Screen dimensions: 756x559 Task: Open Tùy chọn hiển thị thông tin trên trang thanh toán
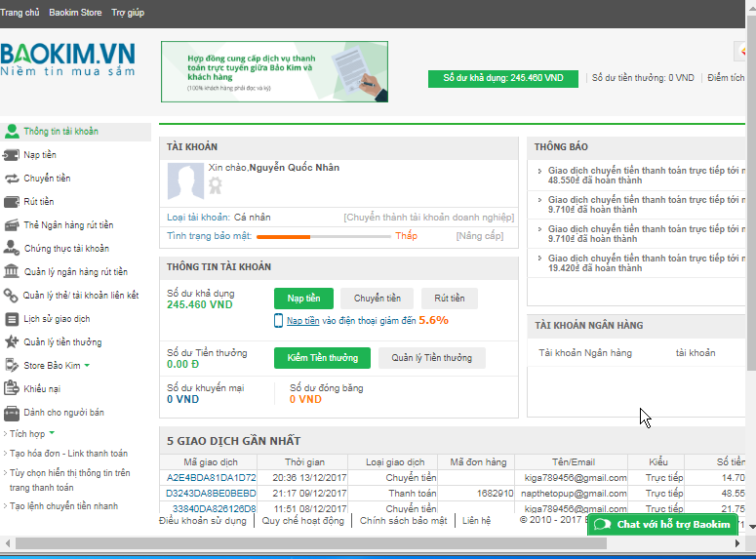[x=69, y=480]
